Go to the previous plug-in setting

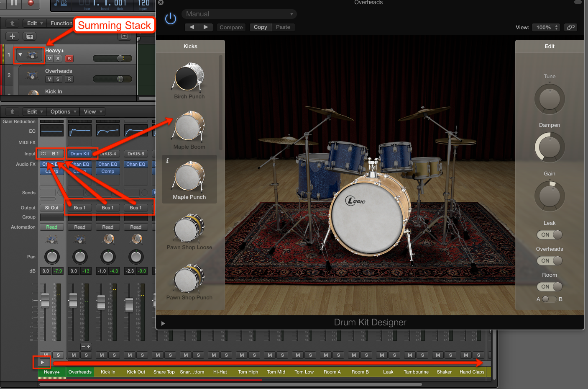click(192, 27)
